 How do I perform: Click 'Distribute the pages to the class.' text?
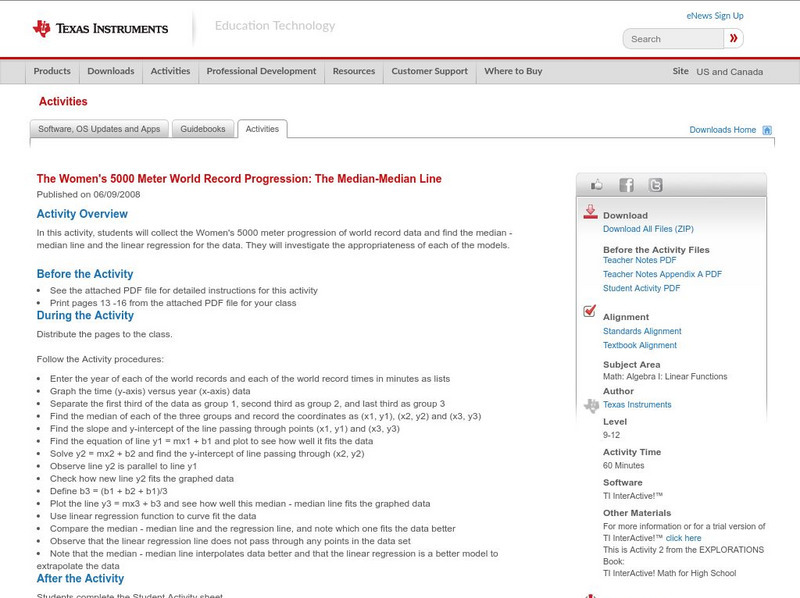(x=104, y=334)
